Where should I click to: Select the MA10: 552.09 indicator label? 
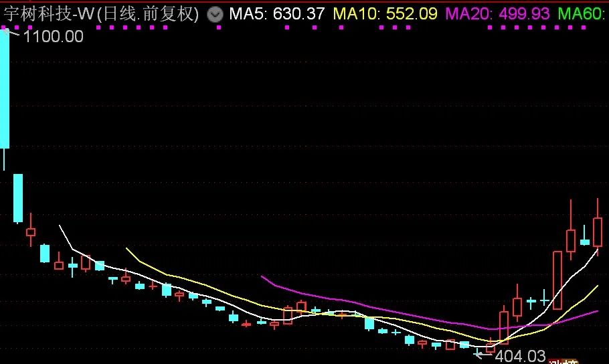pos(385,14)
